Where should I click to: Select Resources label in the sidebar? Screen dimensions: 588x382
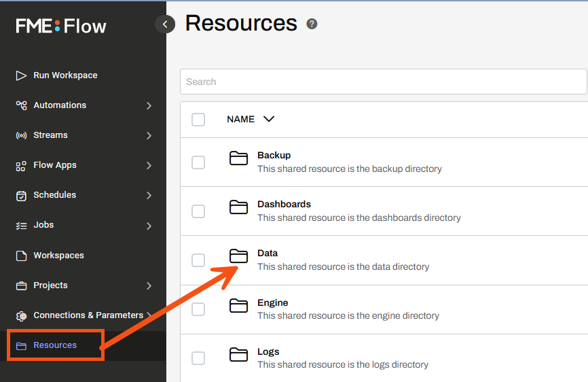[x=55, y=345]
